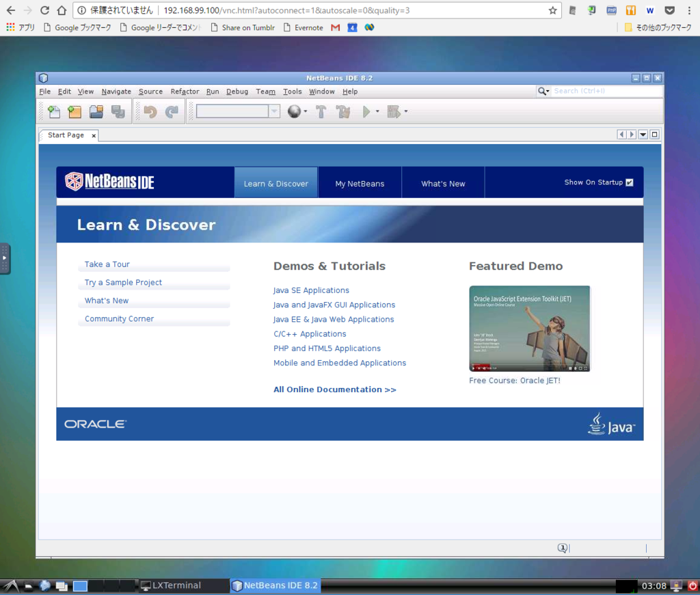Open the Java SE Applications tutorial link
Screen dimensions: 700x595
311,290
